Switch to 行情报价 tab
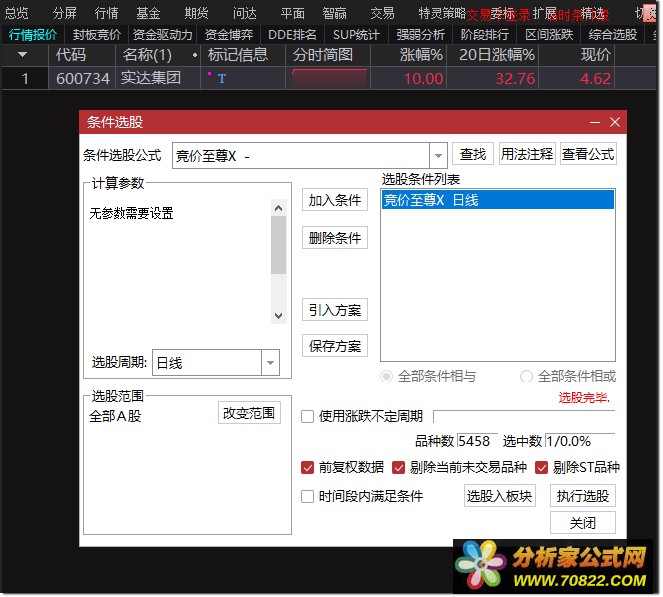 [33, 35]
